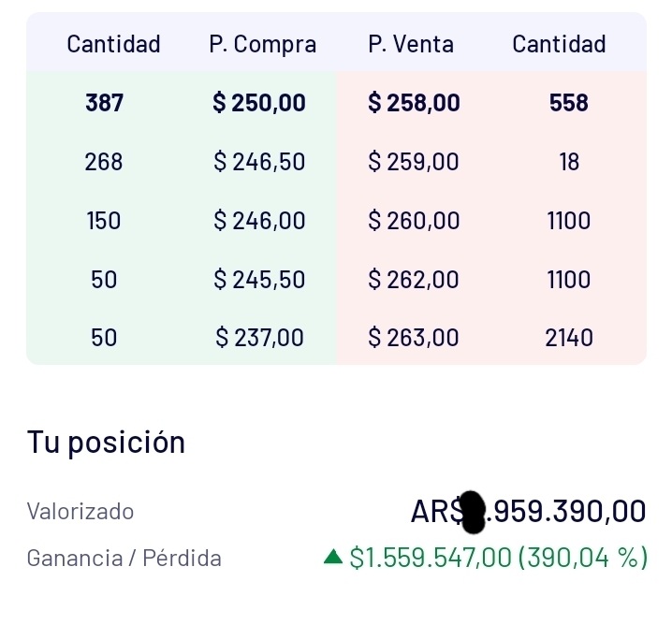Viewport: 672px width, 625px height.
Task: Select the best ask price $ 258,00
Action: pos(414,103)
